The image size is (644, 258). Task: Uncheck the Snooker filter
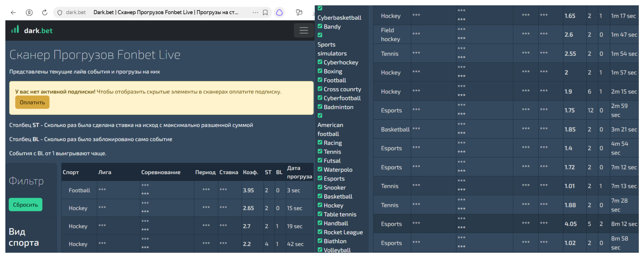[320, 187]
